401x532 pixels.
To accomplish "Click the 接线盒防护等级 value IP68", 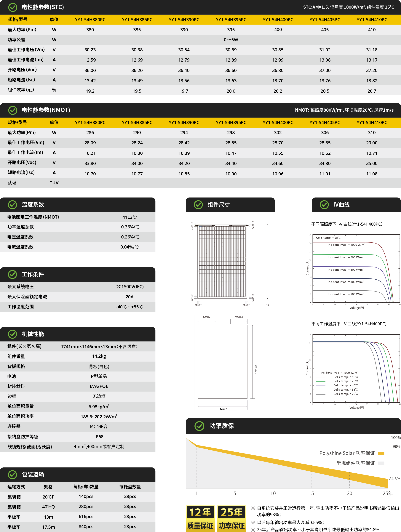I will [99, 437].
